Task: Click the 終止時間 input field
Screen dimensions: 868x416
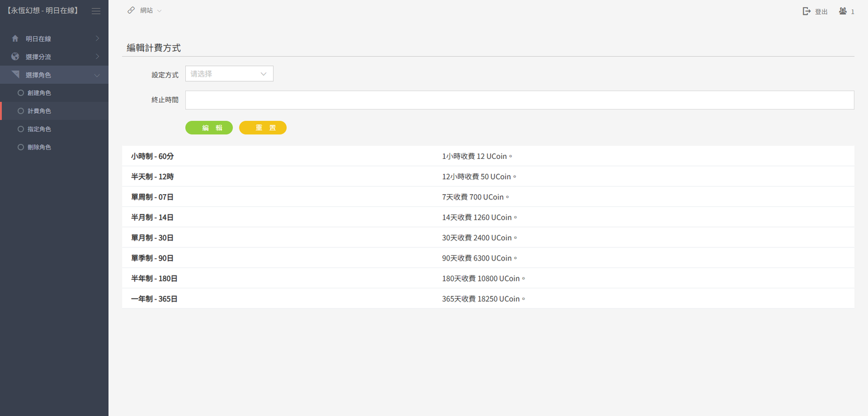Action: (519, 100)
